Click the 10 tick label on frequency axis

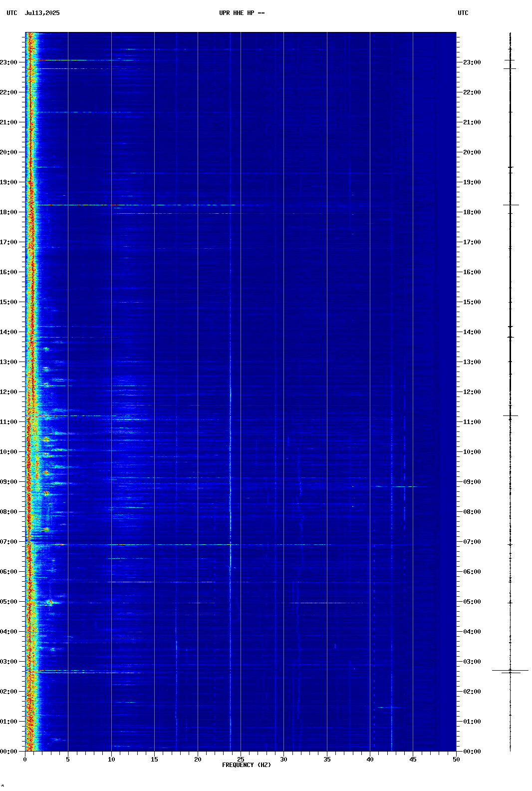tap(111, 760)
